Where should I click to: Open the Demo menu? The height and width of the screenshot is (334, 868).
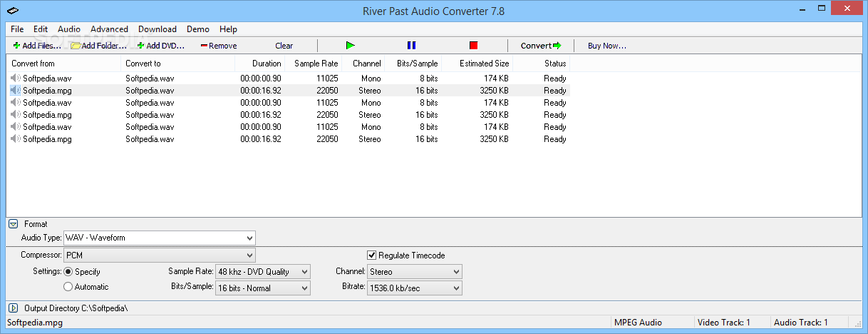tap(198, 29)
